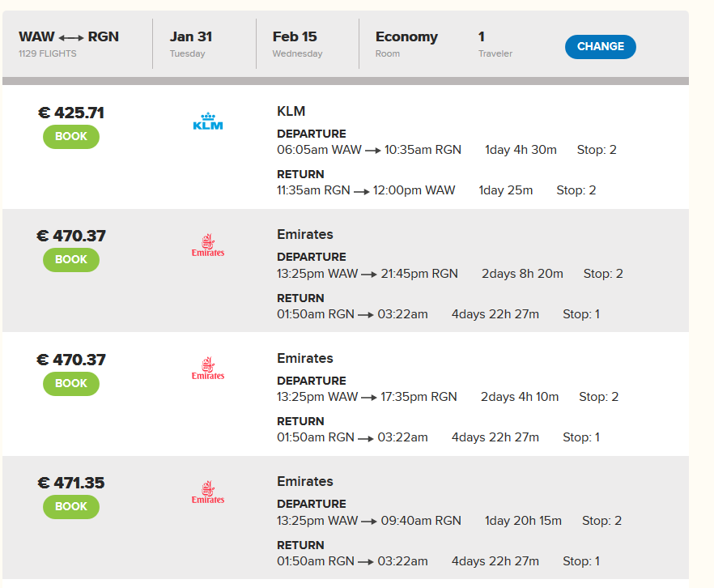Book the second €470.37 Emirates flight

coord(71,384)
